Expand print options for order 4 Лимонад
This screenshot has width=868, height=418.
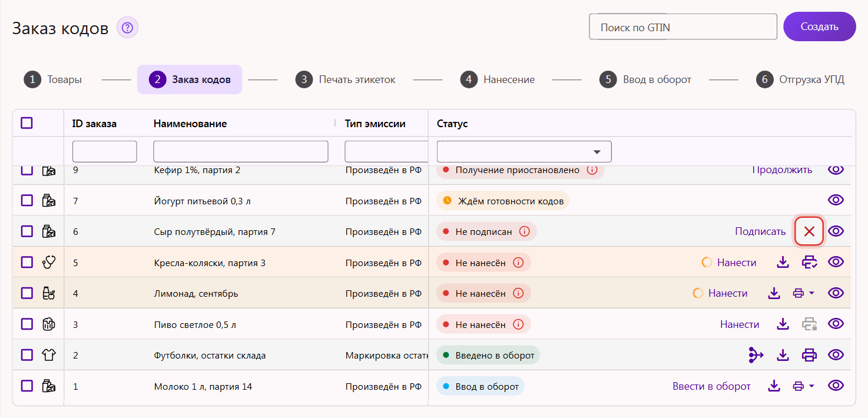803,293
